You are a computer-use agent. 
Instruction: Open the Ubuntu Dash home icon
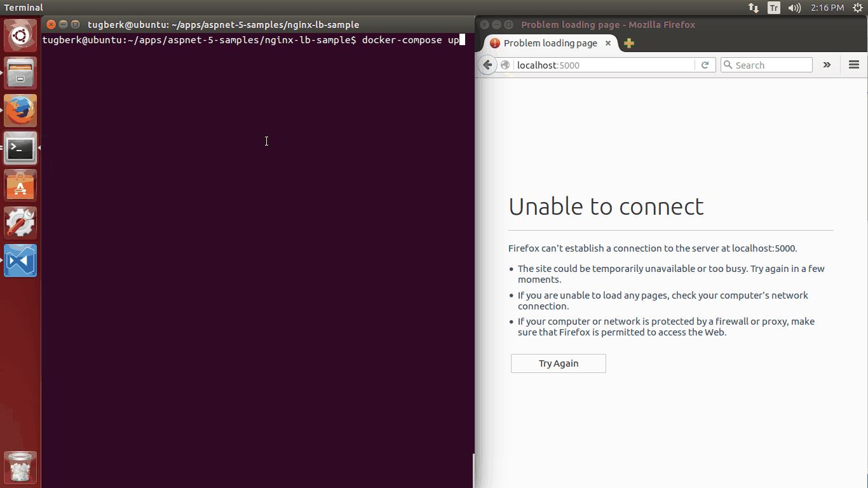pos(20,35)
